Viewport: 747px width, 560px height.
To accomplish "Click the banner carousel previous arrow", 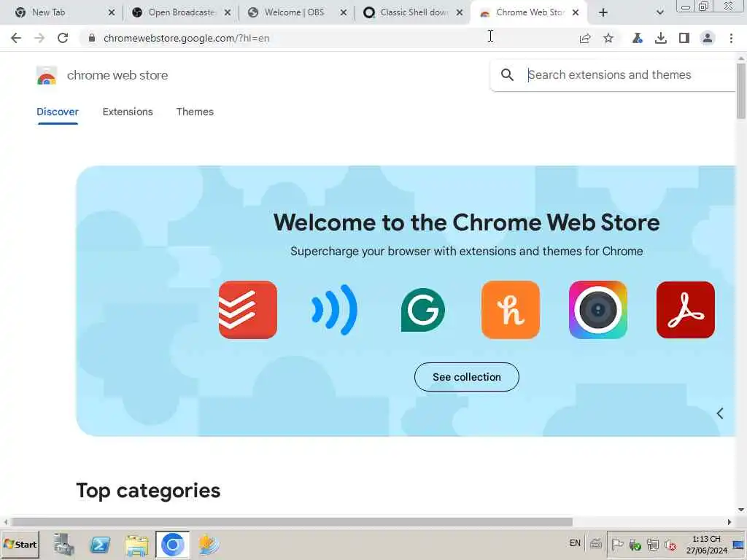I will coord(720,413).
